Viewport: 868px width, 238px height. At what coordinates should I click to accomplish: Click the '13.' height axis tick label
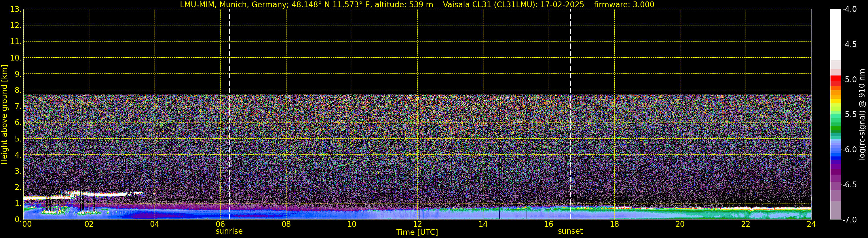[x=16, y=9]
